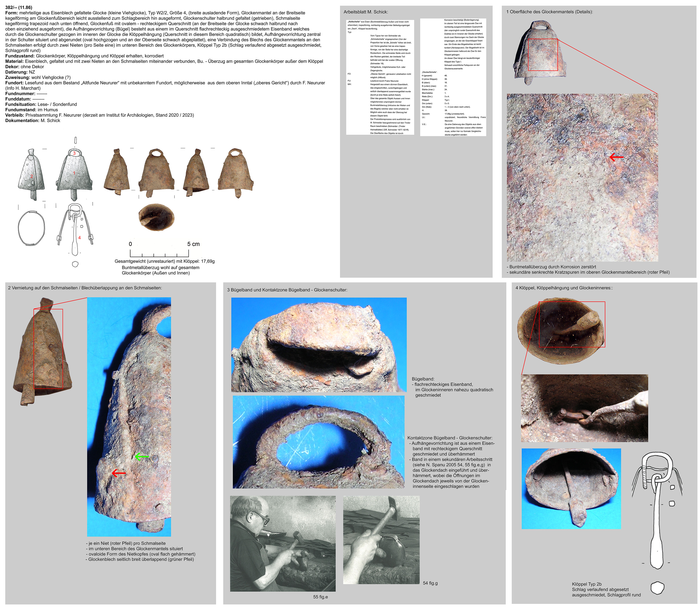Click the green arrow marking sheet overlap
This screenshot has height=607, width=700.
point(142,457)
